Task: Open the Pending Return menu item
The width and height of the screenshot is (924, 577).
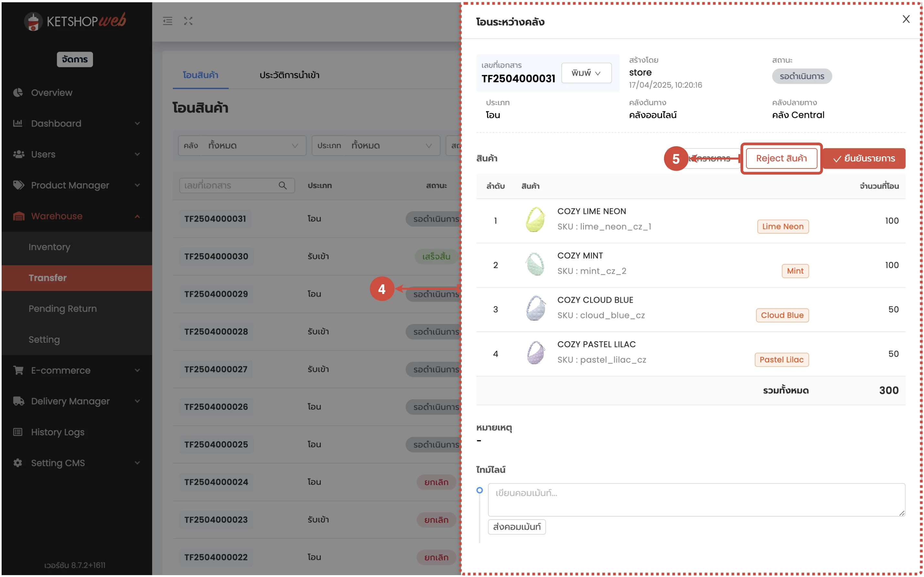Action: pos(63,308)
